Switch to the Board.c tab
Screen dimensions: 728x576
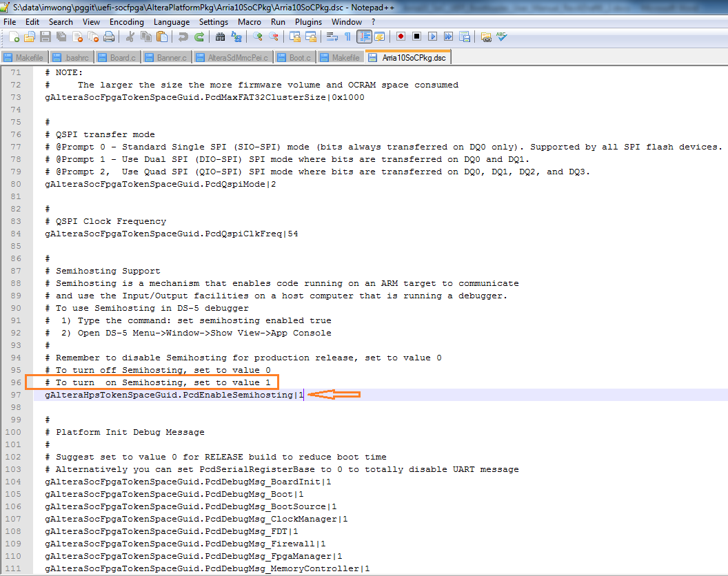[119, 58]
